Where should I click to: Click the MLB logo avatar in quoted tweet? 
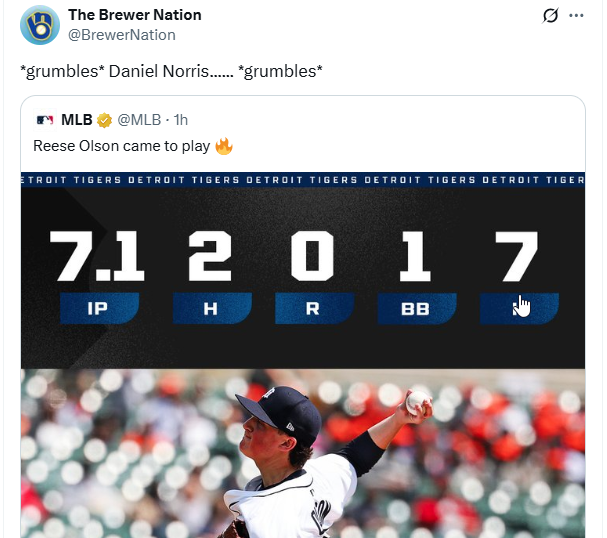point(45,120)
